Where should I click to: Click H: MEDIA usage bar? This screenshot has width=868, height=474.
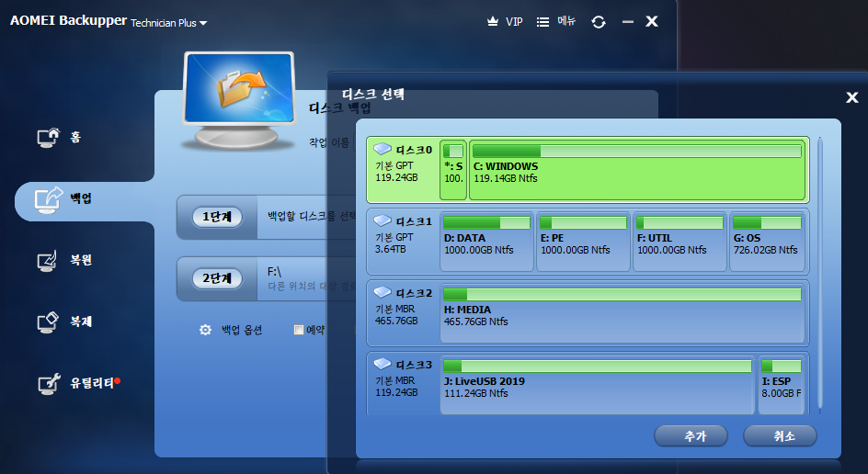pyautogui.click(x=622, y=294)
